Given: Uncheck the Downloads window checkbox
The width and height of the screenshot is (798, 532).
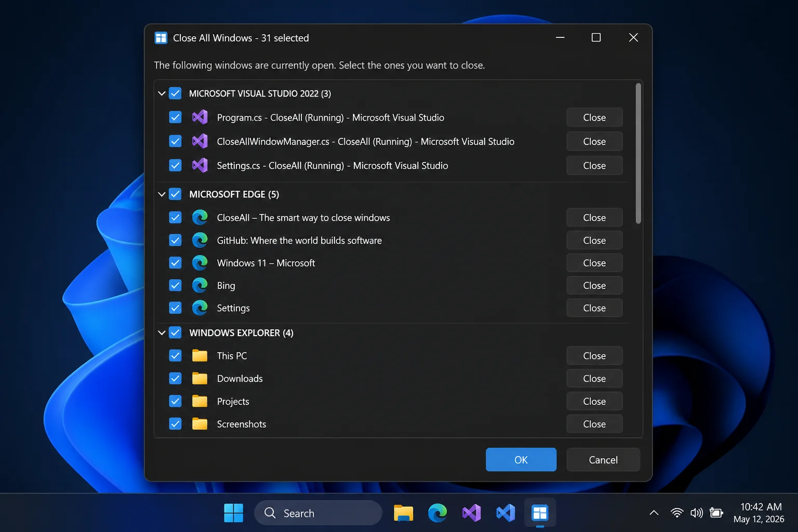Looking at the screenshot, I should 176,378.
